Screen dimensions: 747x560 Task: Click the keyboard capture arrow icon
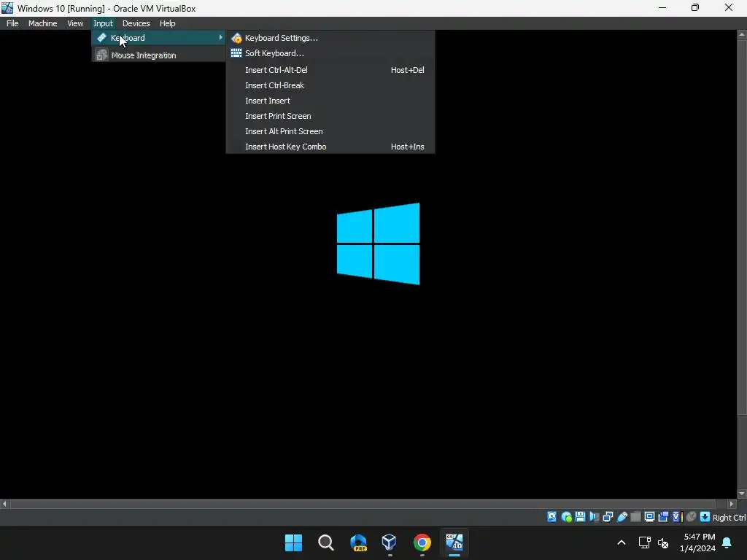click(x=705, y=517)
